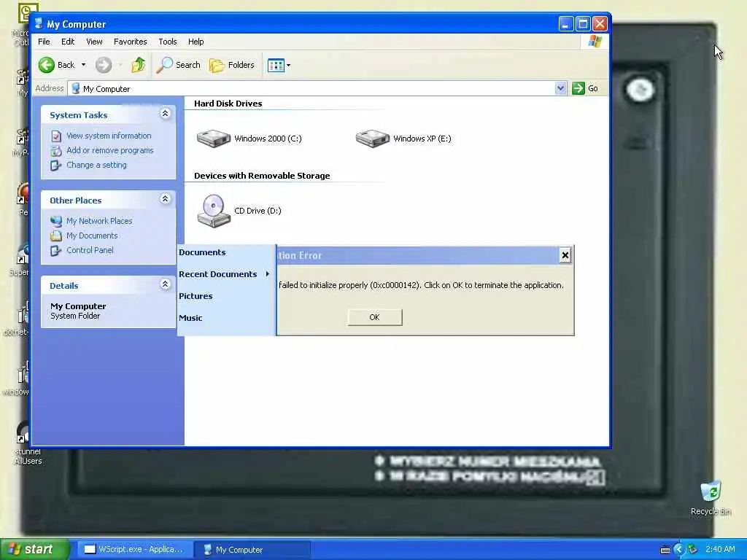Expand Recent Documents submenu arrow
Viewport: 747px width, 560px height.
tap(267, 274)
